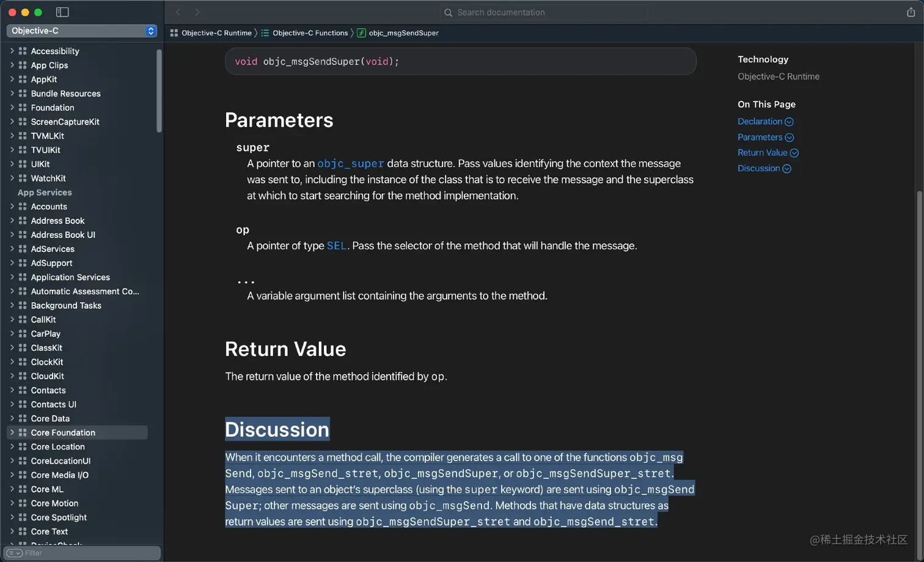Click the sidebar vertical scrollbar
The image size is (924, 562).
tap(159, 91)
